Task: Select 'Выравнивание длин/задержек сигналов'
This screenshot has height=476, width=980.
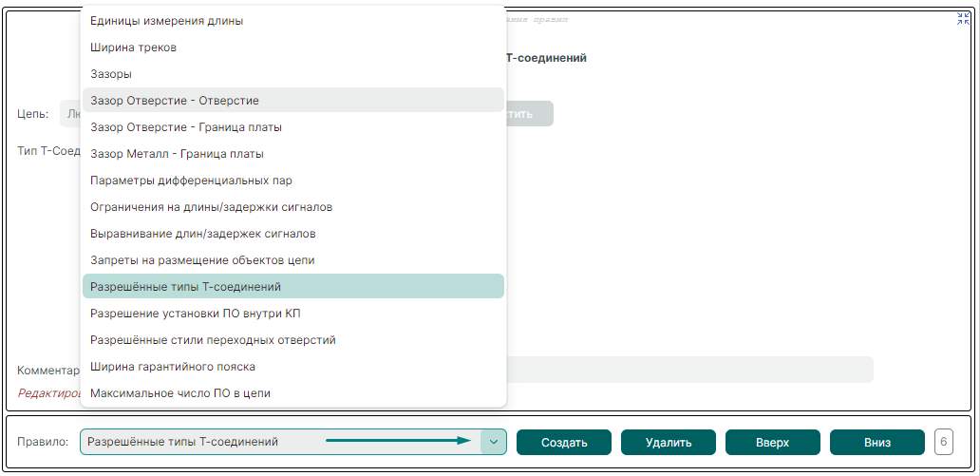Action: coord(293,234)
